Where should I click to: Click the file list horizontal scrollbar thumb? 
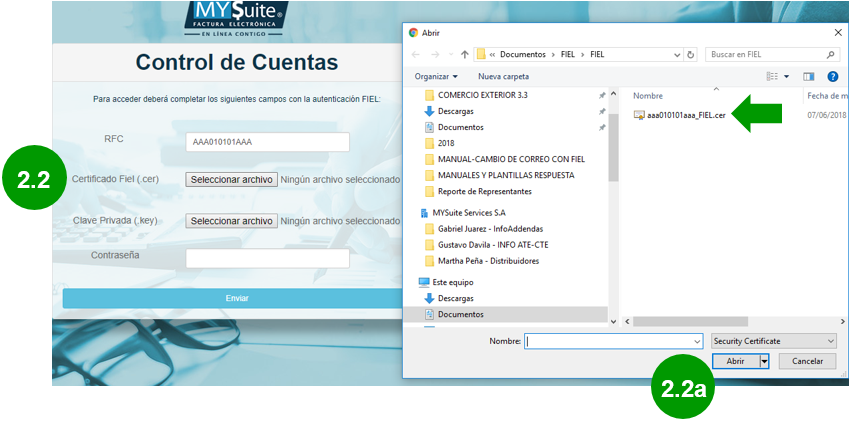coord(690,321)
